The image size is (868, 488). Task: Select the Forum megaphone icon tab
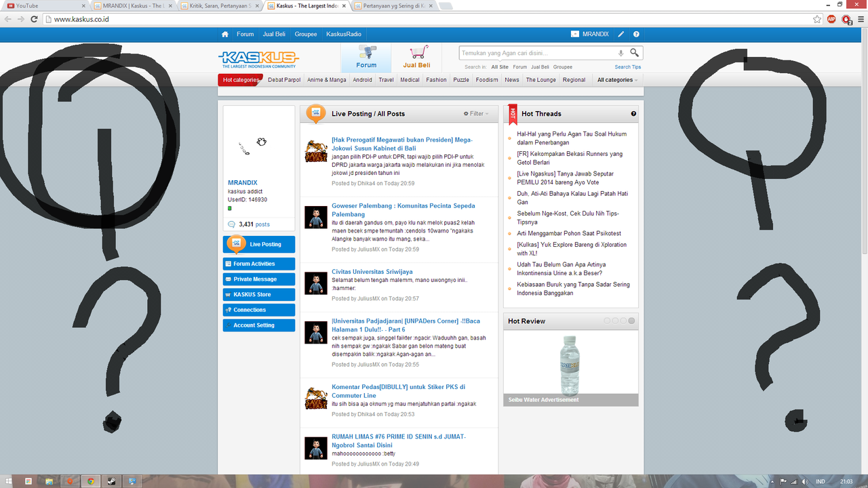366,58
